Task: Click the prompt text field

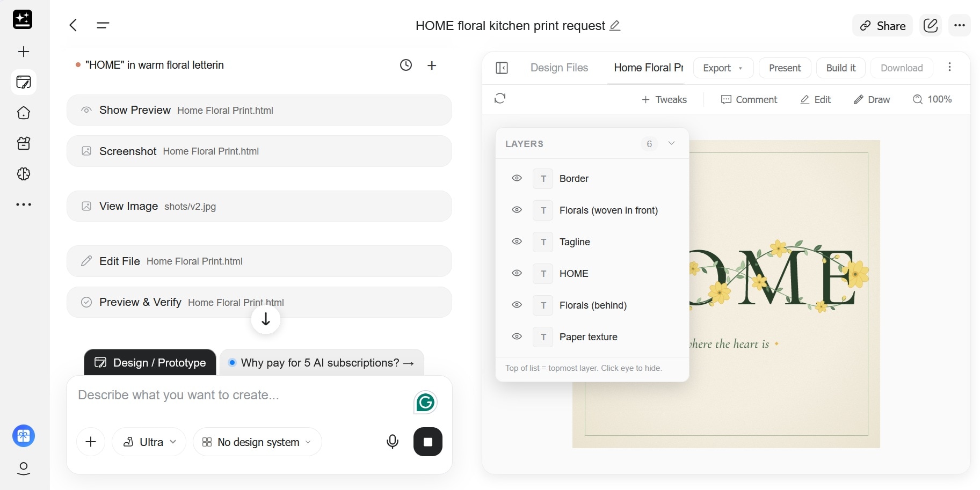Action: pyautogui.click(x=242, y=396)
